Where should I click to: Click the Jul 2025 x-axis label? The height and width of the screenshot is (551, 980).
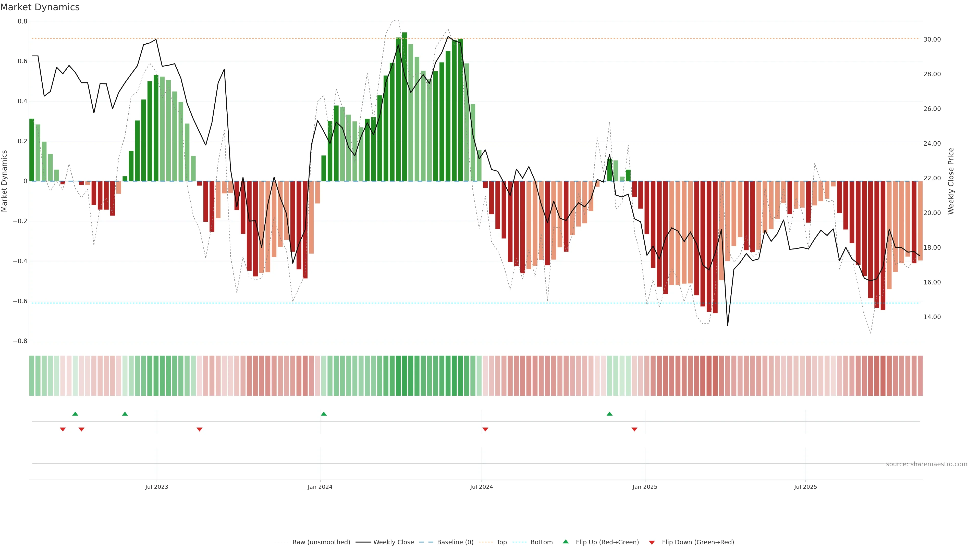click(805, 487)
